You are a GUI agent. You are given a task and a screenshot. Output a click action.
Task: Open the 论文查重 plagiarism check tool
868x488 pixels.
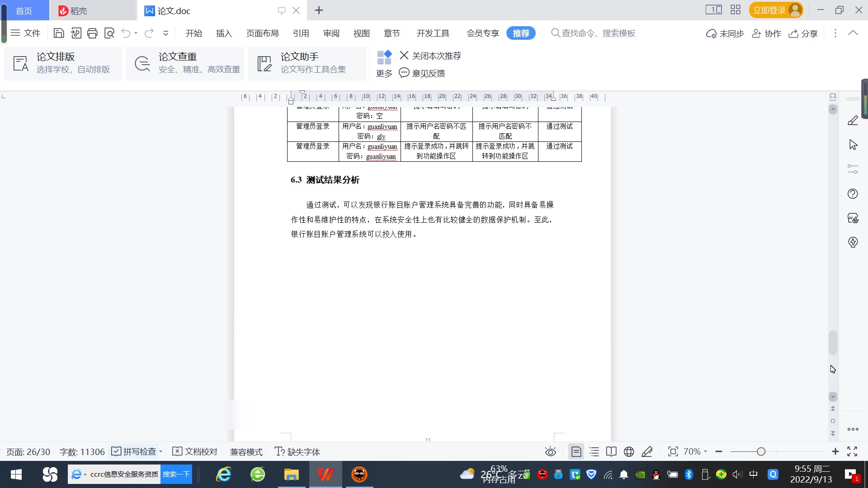click(x=185, y=63)
